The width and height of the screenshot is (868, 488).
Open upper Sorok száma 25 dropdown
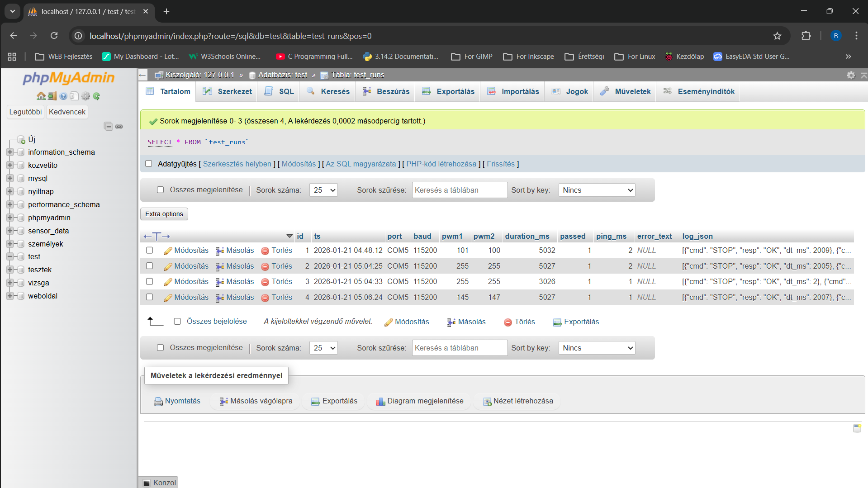click(323, 190)
